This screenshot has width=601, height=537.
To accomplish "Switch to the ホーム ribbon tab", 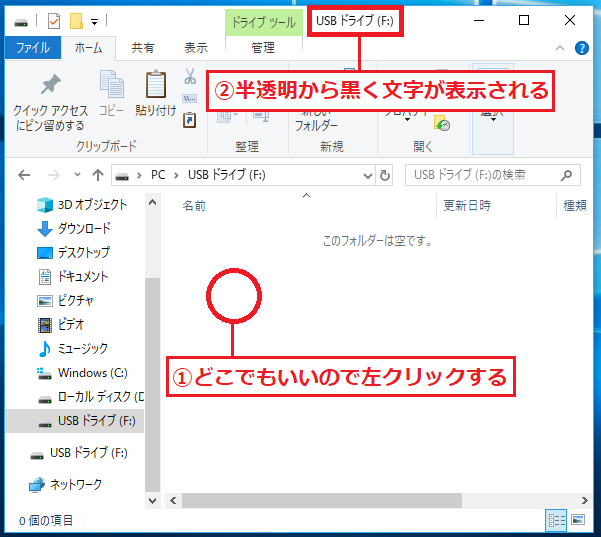I will [x=88, y=48].
